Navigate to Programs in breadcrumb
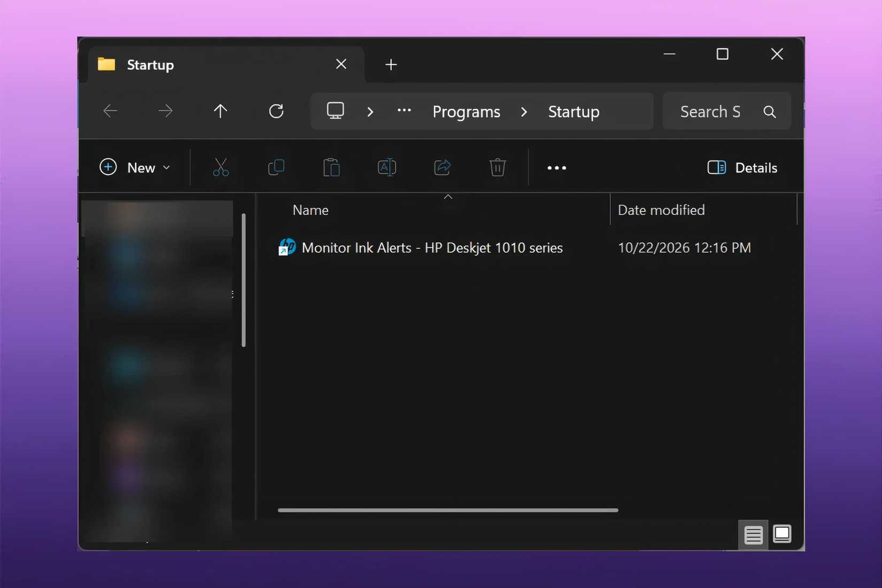Image resolution: width=882 pixels, height=588 pixels. [x=466, y=112]
